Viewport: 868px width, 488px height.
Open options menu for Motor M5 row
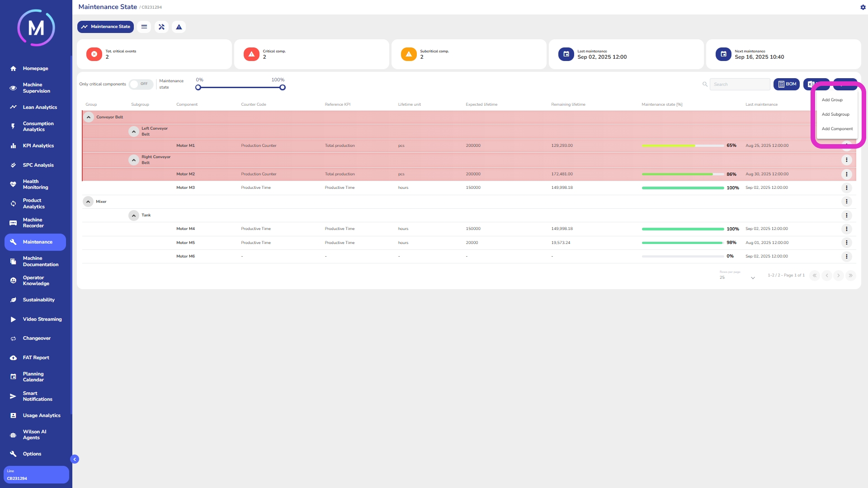846,243
